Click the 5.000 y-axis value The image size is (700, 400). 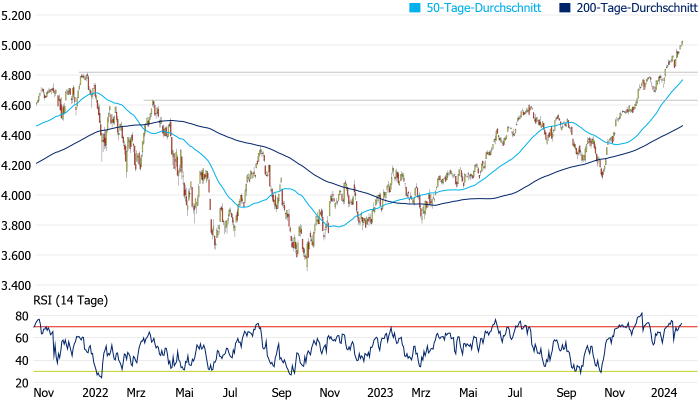(x=16, y=46)
